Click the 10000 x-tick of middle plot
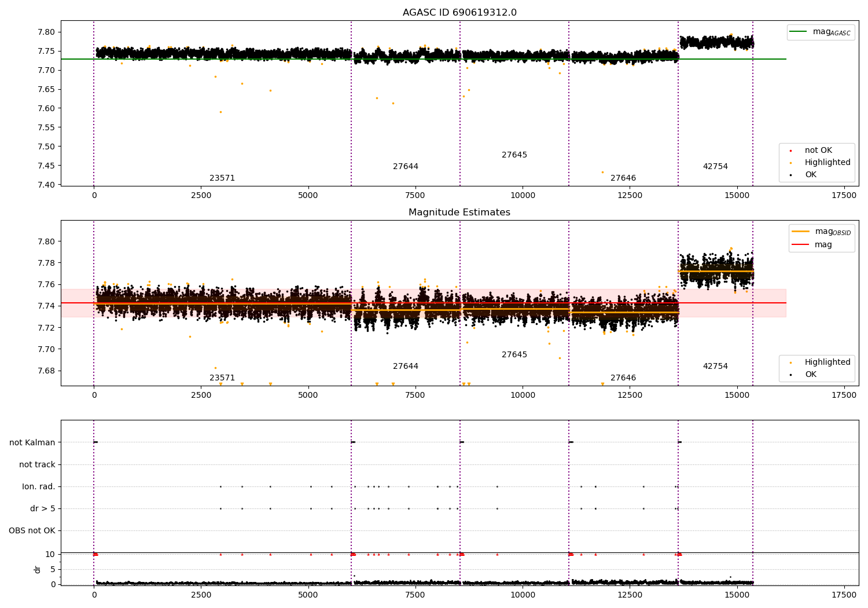The image size is (868, 608). (523, 395)
